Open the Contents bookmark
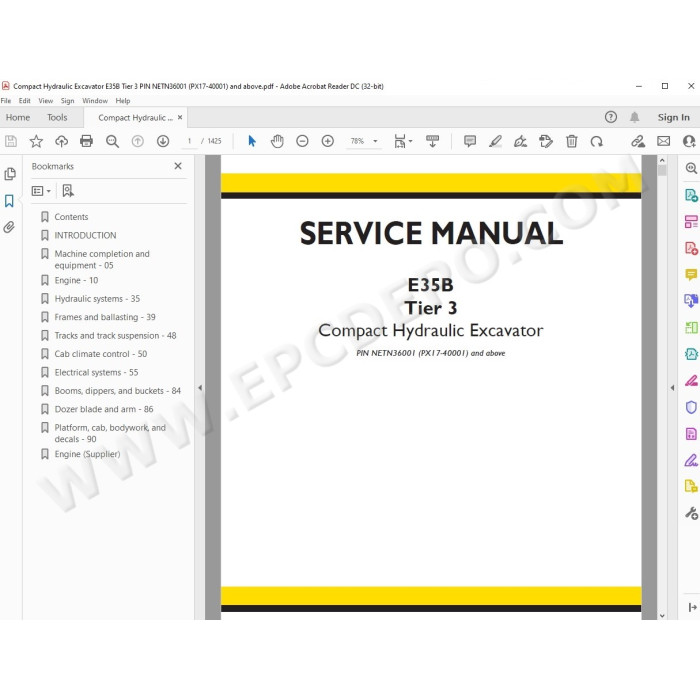This screenshot has height=700, width=700. point(71,217)
